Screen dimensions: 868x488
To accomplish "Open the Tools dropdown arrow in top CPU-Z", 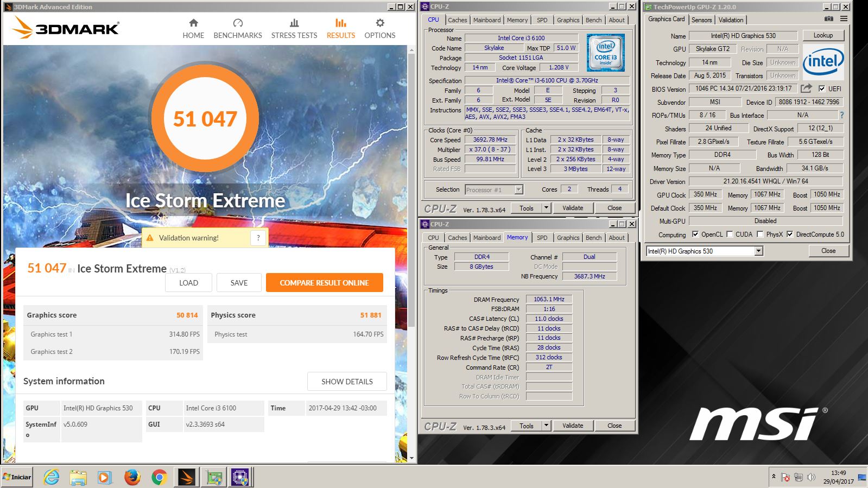I will (546, 208).
